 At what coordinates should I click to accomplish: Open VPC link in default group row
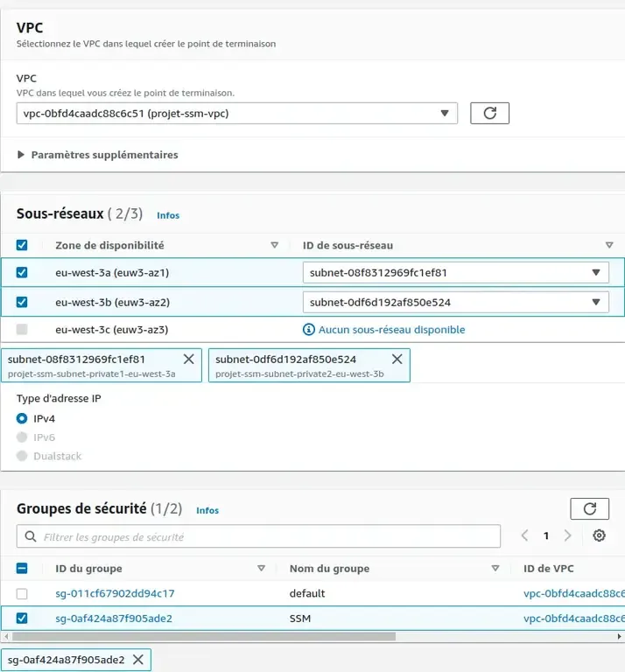pyautogui.click(x=574, y=593)
